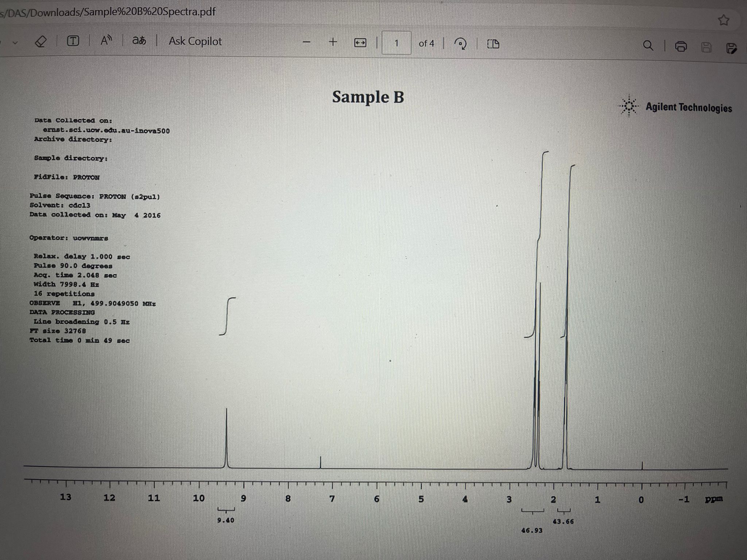Click the page indicator showing of 4
747x560 pixels.
pos(427,44)
